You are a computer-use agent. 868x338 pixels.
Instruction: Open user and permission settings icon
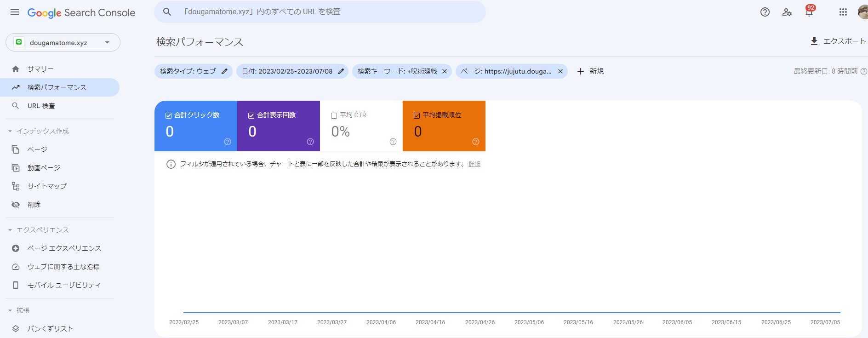(x=787, y=12)
